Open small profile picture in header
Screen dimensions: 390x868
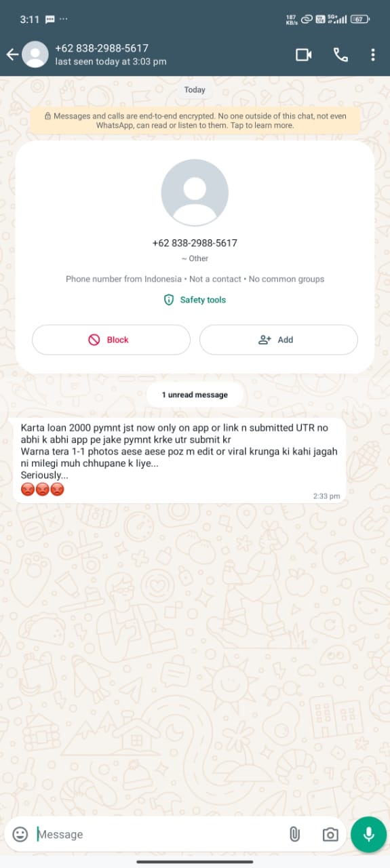coord(35,54)
